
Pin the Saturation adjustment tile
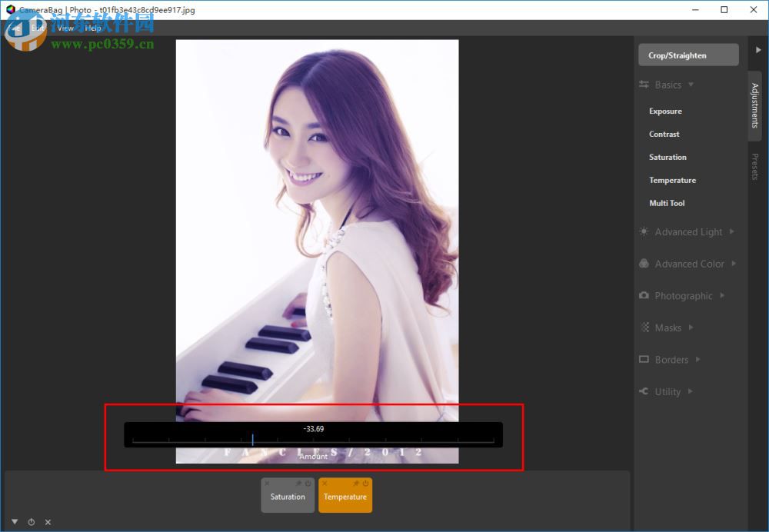click(298, 484)
